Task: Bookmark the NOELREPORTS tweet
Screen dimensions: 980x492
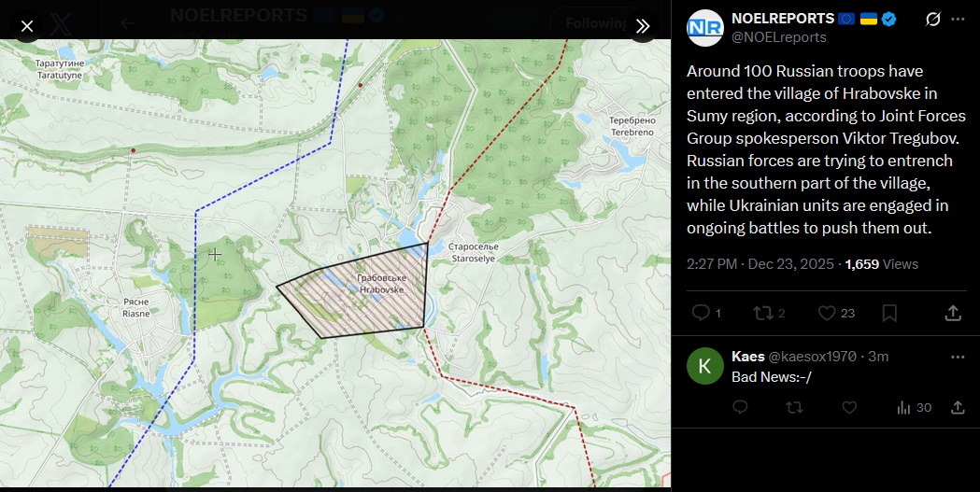Action: point(889,313)
